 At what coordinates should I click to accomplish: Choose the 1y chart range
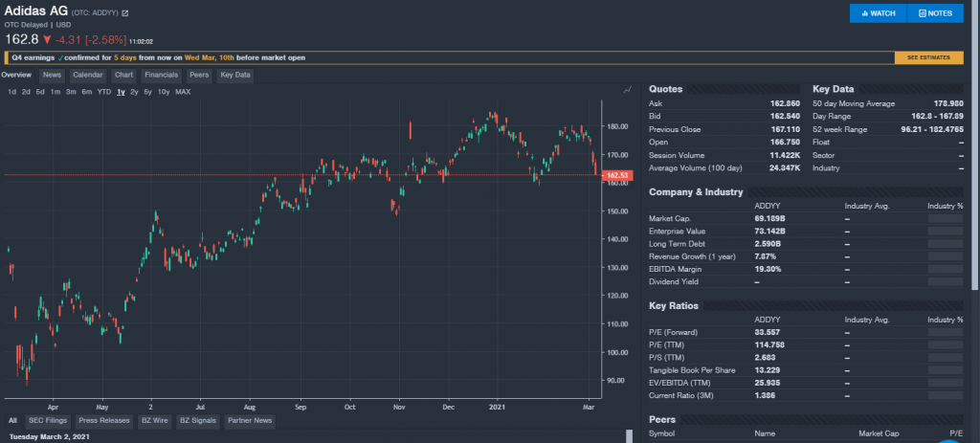[121, 92]
